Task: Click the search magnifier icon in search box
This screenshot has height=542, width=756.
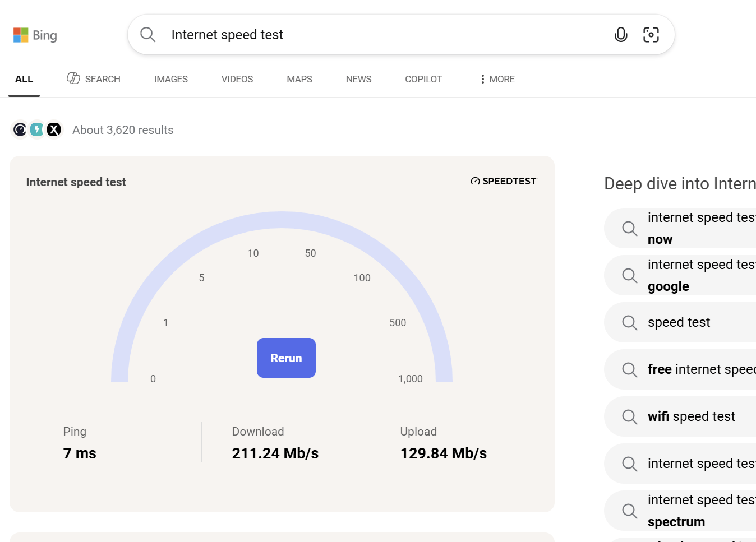Action: pyautogui.click(x=148, y=35)
